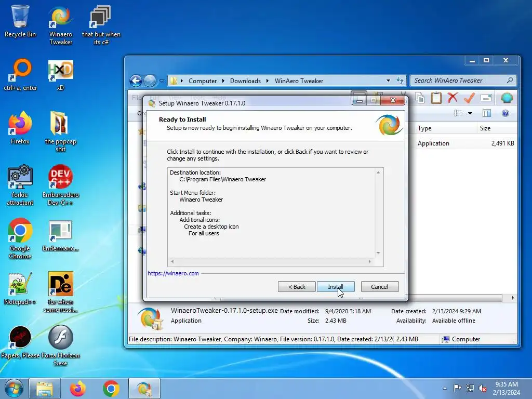Screen dimensions: 532x399
Task: Click the summary box scroll-up arrow
Action: (378, 172)
